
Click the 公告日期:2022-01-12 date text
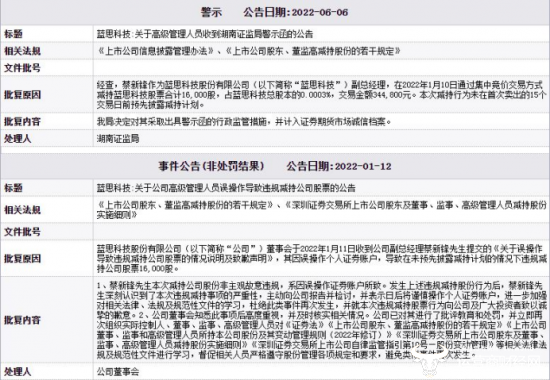[339, 166]
